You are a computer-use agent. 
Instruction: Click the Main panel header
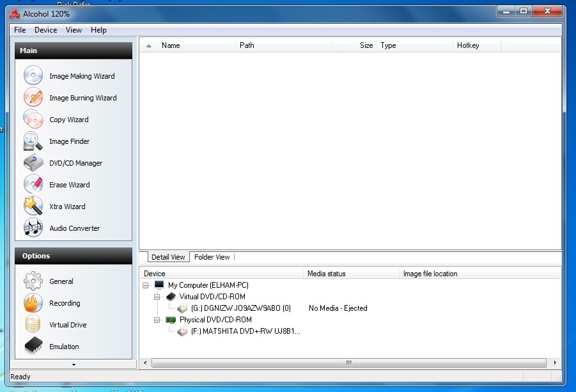pos(74,51)
